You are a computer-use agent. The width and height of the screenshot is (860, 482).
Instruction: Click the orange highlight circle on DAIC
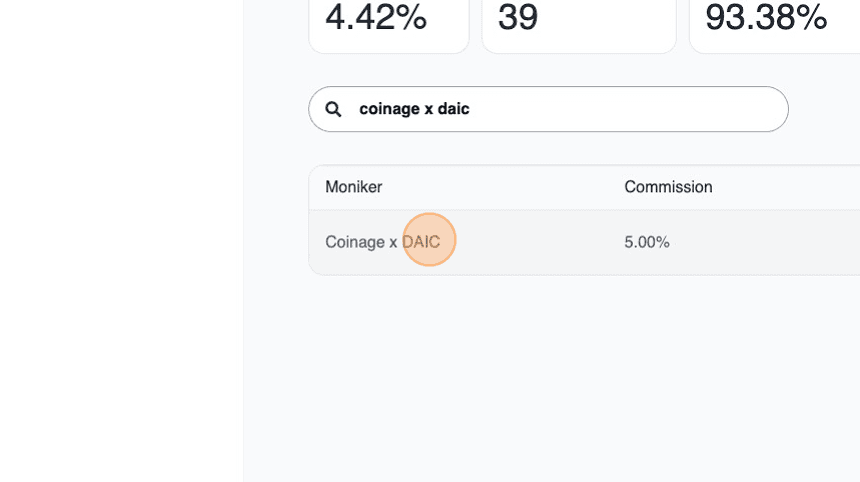coord(429,240)
